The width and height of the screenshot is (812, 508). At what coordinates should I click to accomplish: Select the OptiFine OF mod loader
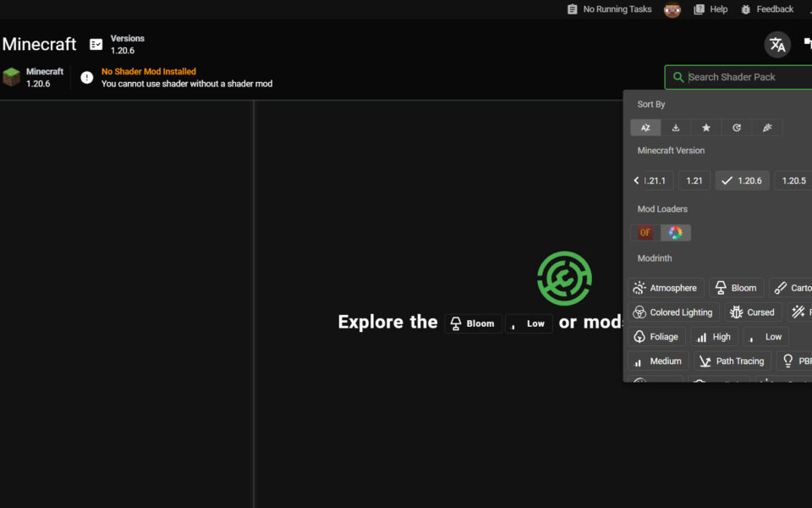645,233
